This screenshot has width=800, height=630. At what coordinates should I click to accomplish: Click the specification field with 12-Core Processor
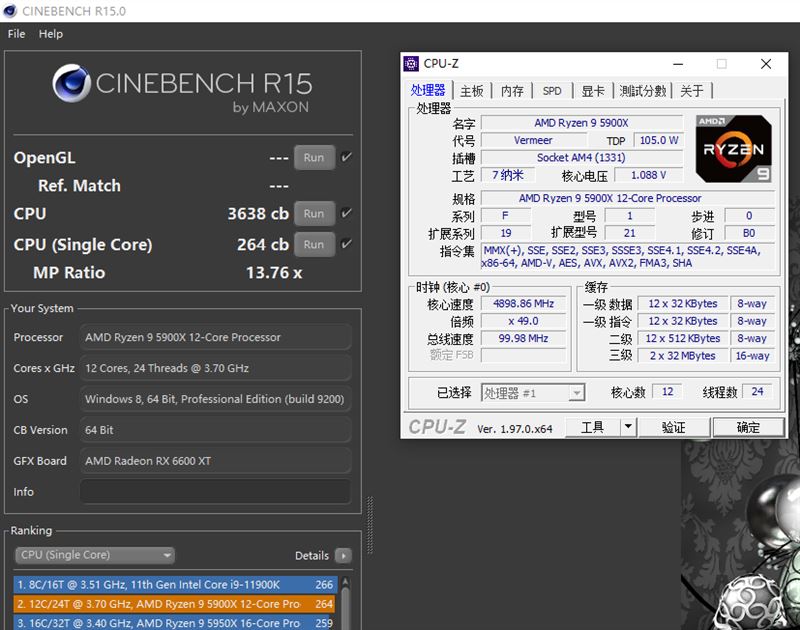pyautogui.click(x=628, y=198)
